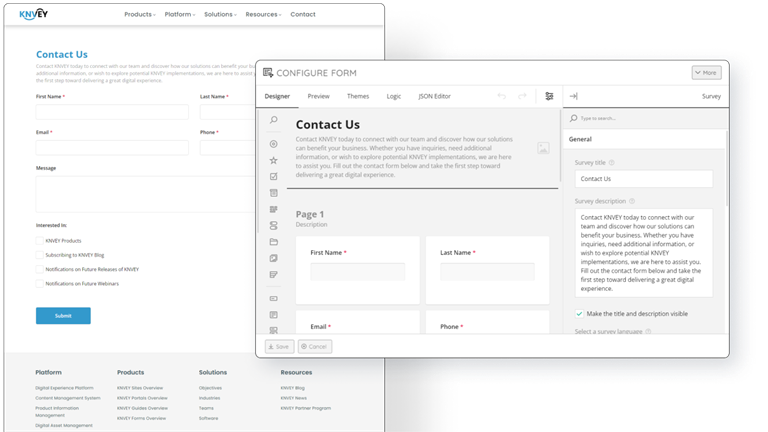Switch to the JSON Editor tab

click(x=434, y=96)
